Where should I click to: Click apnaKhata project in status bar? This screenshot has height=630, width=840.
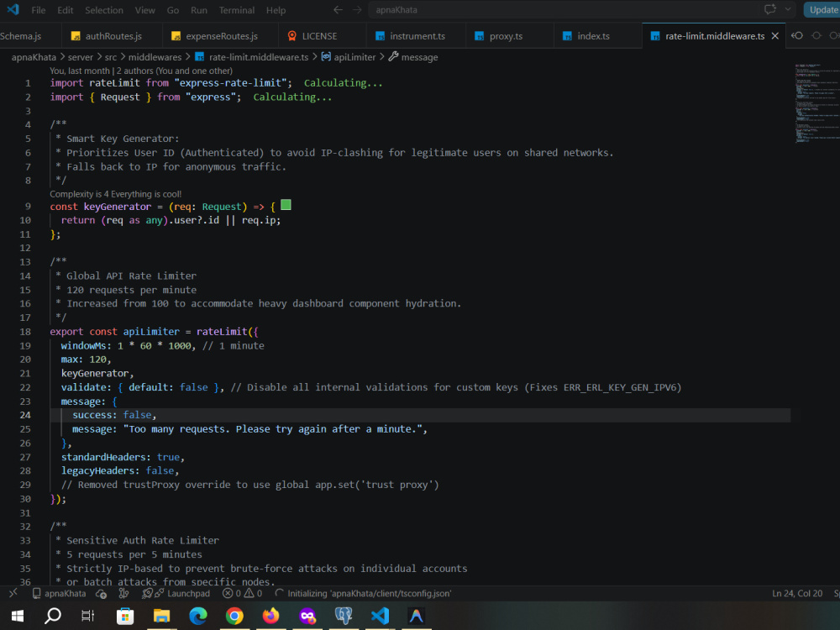coord(59,594)
